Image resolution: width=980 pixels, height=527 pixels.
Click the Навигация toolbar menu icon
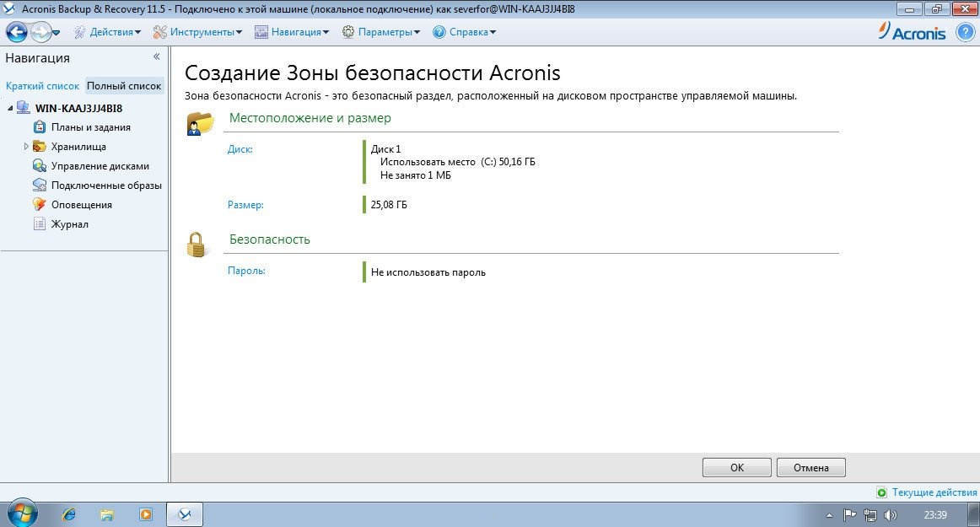[261, 32]
